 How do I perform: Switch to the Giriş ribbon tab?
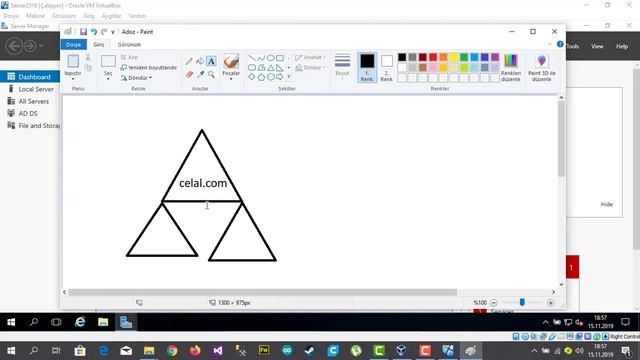pyautogui.click(x=99, y=44)
